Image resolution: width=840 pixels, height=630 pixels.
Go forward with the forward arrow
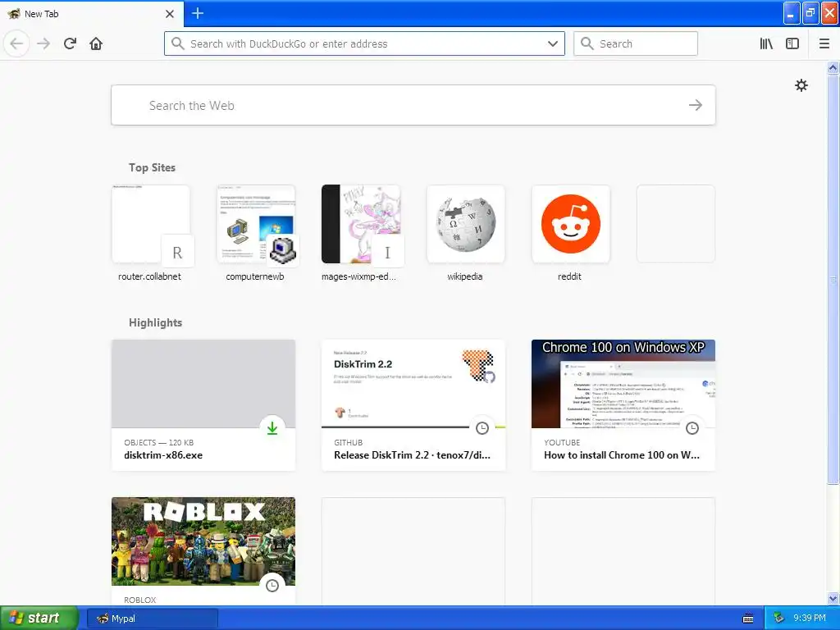coord(43,43)
